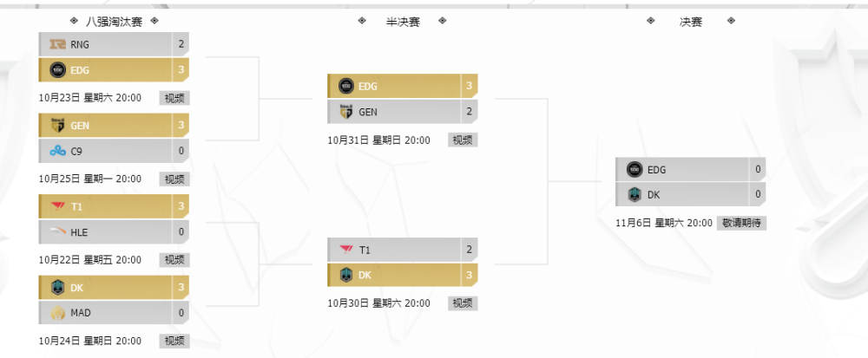
Task: Click the 敬请期待 button for the finals
Action: point(741,223)
